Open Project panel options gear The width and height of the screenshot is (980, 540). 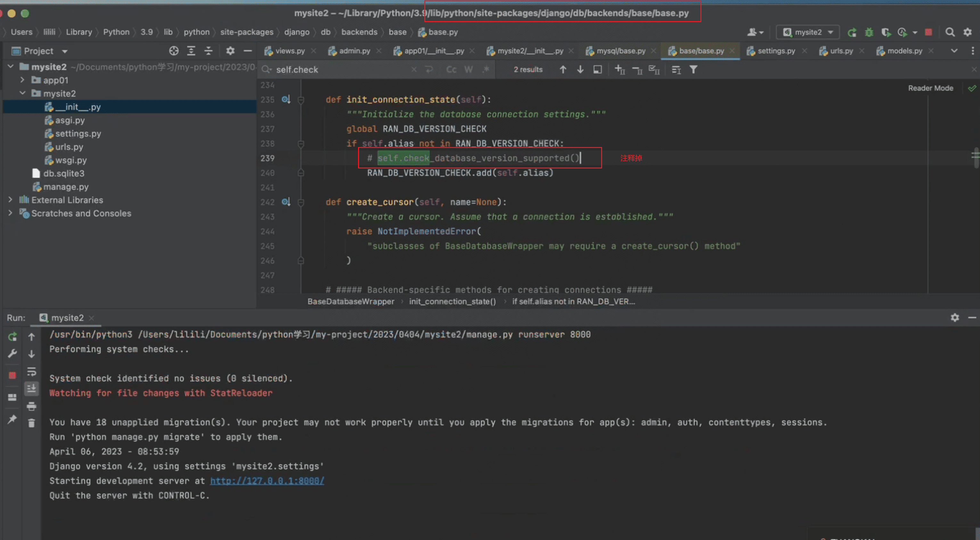(x=230, y=51)
